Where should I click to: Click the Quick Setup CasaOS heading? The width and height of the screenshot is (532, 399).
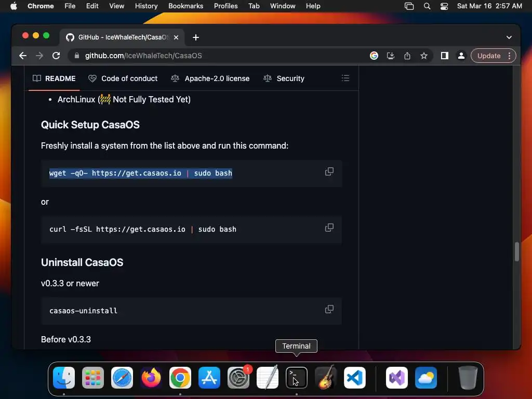90,125
